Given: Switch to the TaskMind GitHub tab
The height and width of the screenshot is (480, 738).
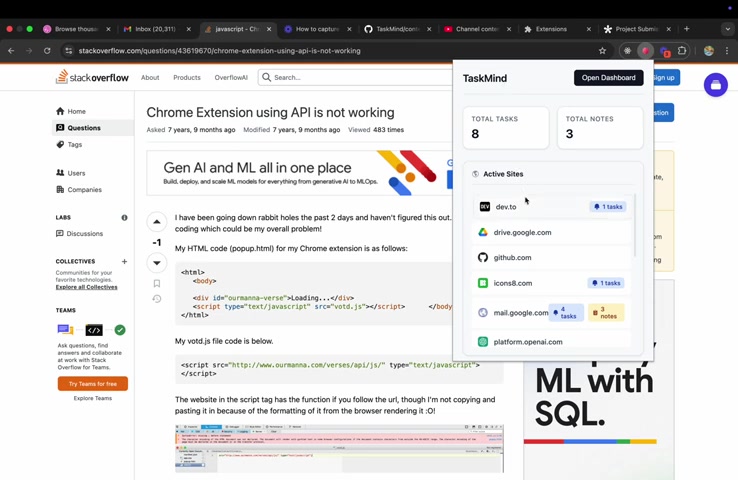Looking at the screenshot, I should point(398,29).
